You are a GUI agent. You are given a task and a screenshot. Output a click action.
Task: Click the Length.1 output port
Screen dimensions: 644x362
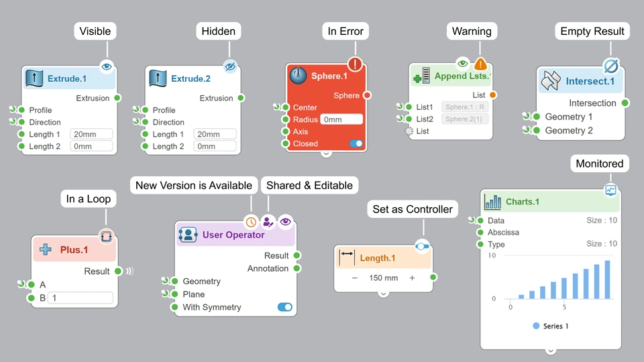[x=433, y=277]
